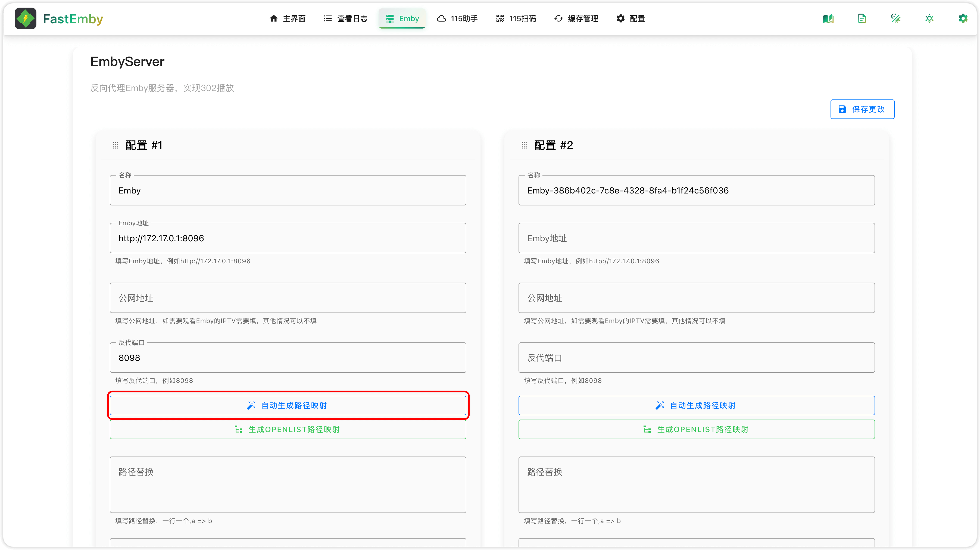This screenshot has height=550, width=980.
Task: Click the document file icon in header
Action: 862,18
